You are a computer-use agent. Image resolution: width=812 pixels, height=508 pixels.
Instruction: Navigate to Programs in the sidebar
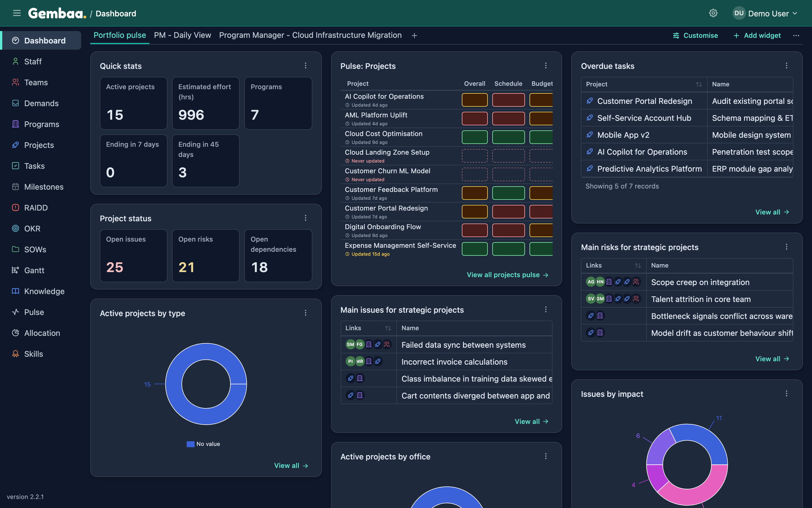tap(41, 124)
